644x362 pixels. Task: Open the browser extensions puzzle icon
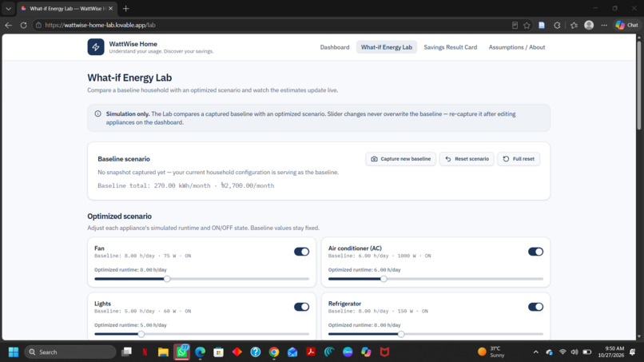(x=557, y=25)
